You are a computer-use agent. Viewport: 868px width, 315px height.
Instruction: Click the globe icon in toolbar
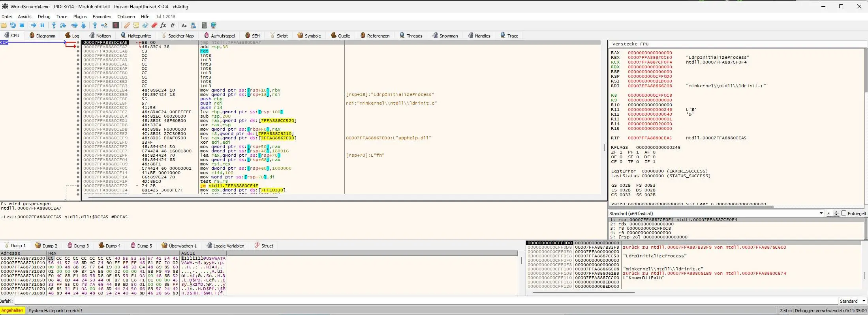214,25
